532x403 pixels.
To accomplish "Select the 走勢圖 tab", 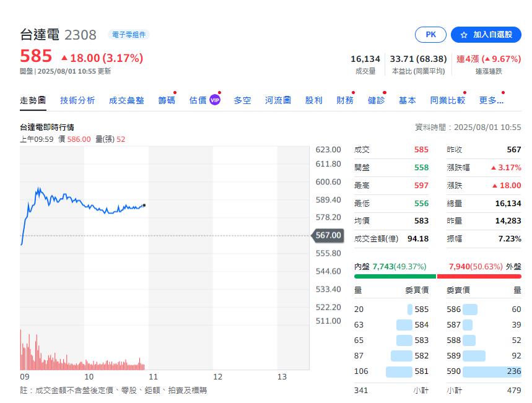I will pos(33,100).
